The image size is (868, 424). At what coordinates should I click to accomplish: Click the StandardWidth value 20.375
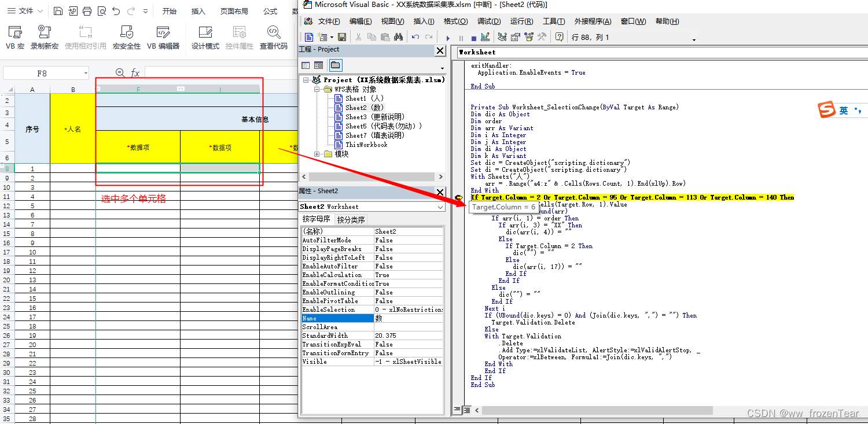pyautogui.click(x=409, y=335)
